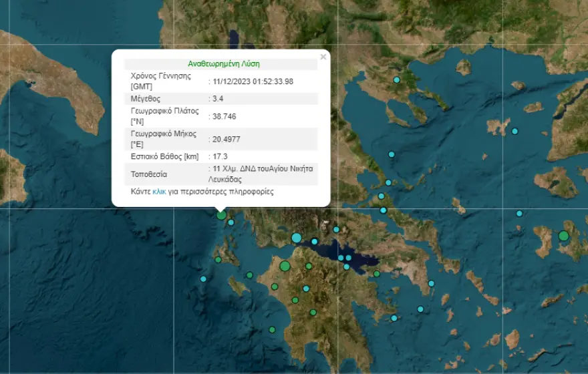The height and width of the screenshot is (374, 588).
Task: Click the large green marker under the popup pointer
Action: (221, 214)
